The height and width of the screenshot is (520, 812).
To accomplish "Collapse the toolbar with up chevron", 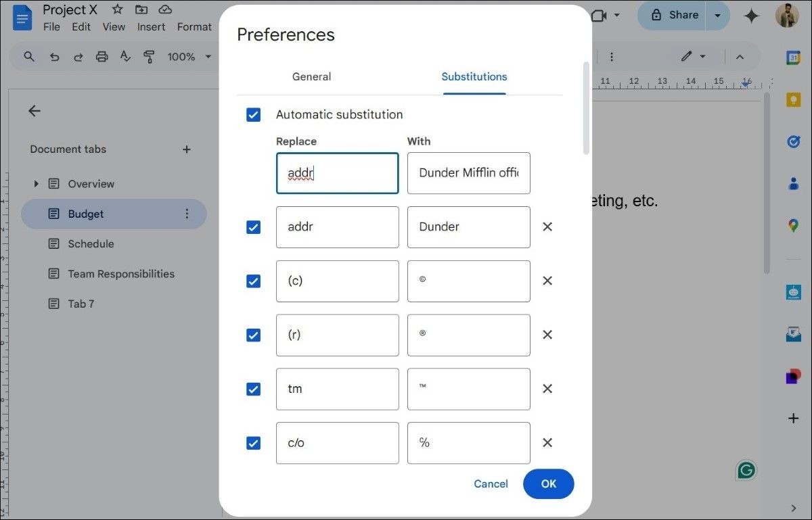I will [x=740, y=57].
